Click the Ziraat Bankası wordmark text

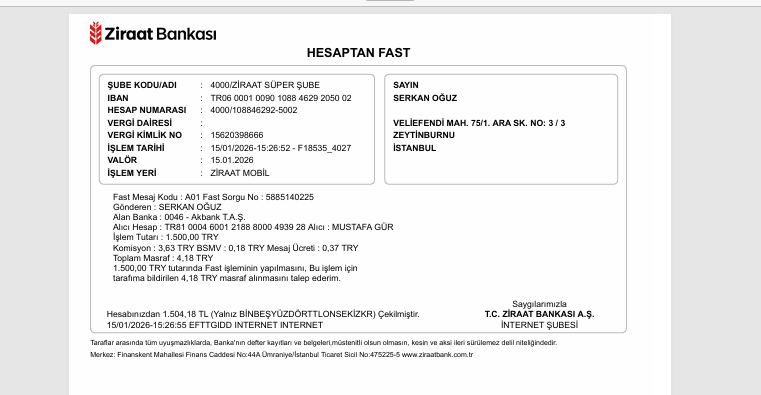click(161, 34)
